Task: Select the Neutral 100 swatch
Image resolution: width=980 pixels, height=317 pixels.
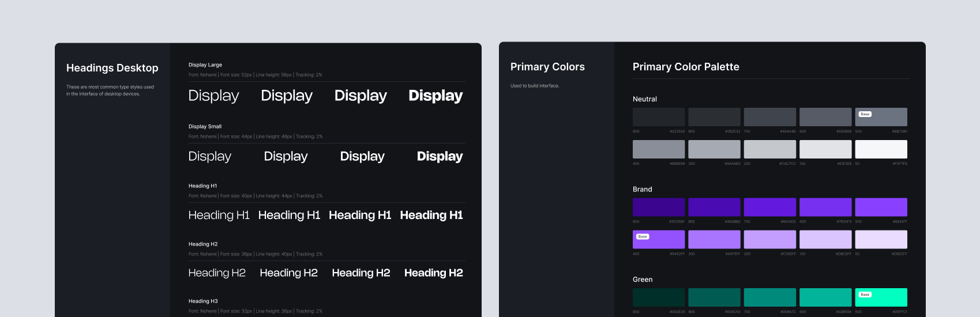Action: (x=825, y=149)
